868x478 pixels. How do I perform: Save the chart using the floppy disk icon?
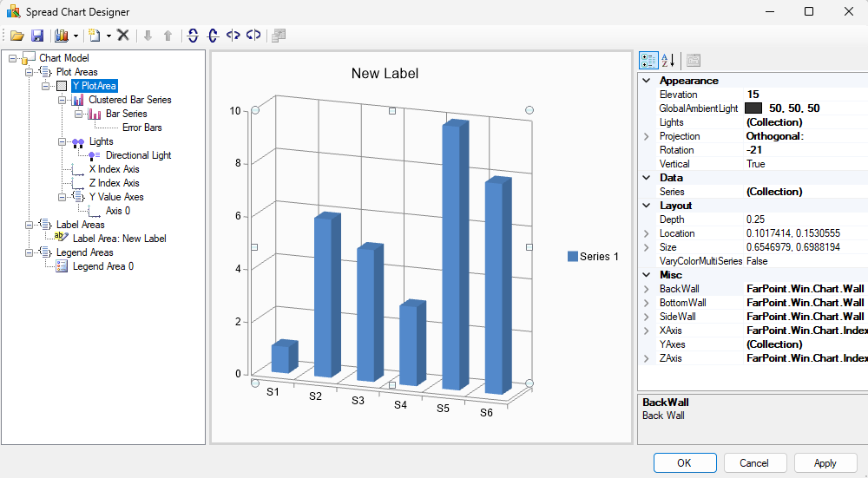37,36
